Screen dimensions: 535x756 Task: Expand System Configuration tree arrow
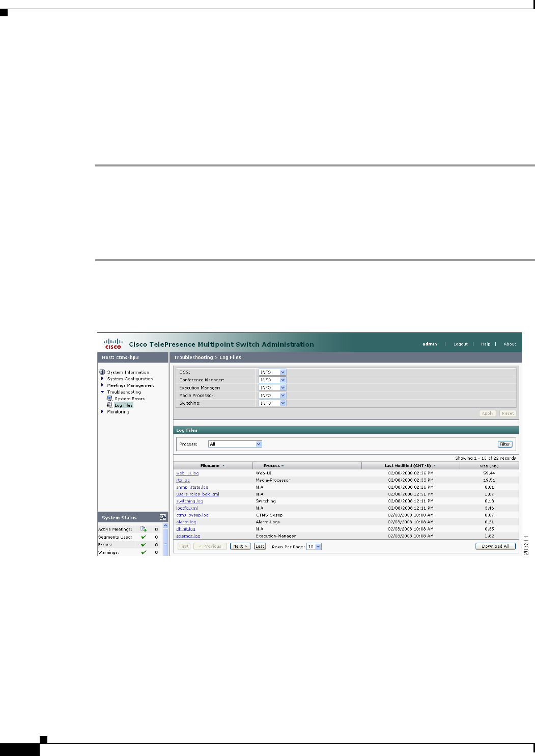pos(102,379)
